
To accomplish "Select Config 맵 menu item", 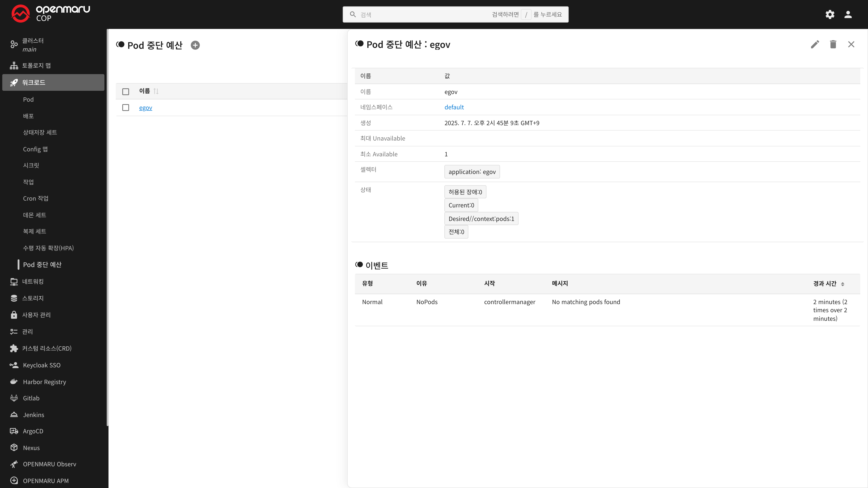I will 35,149.
